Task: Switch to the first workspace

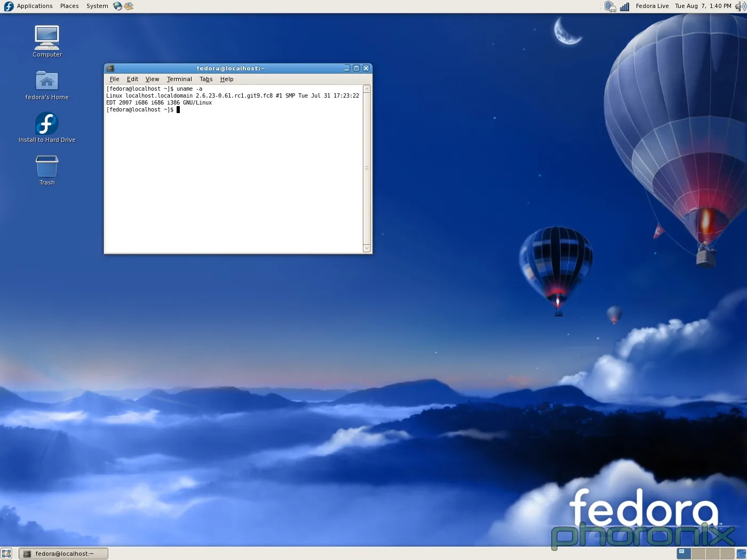Action: (684, 554)
